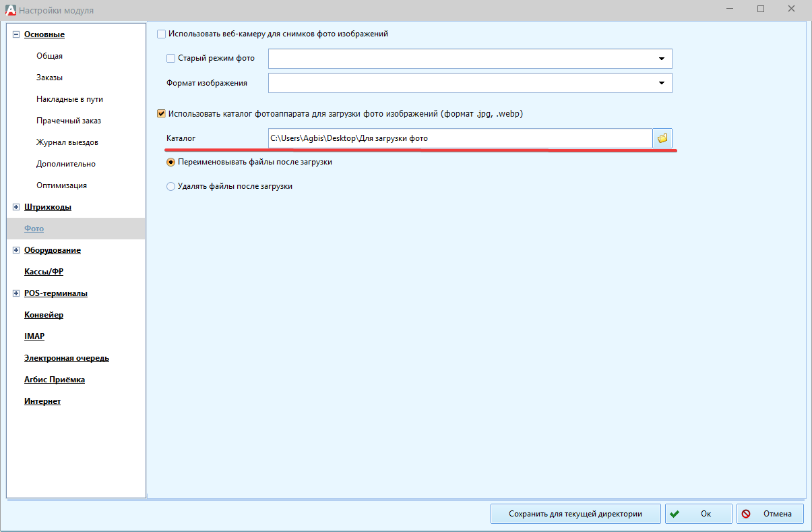Open folder browse icon next to Каталог
812x532 pixels.
[x=662, y=138]
